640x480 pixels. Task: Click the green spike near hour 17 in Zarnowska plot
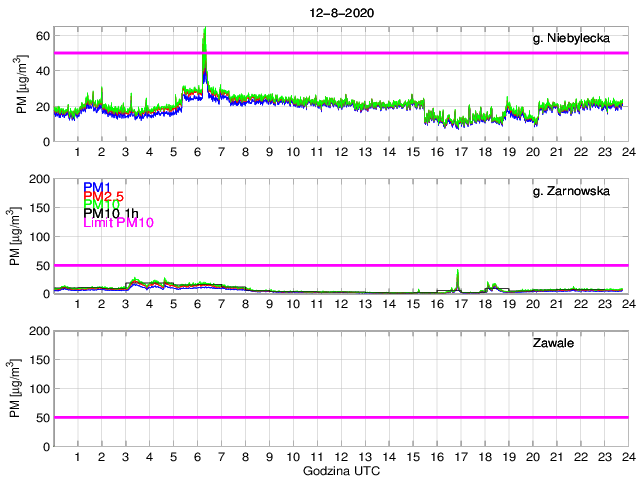(458, 276)
